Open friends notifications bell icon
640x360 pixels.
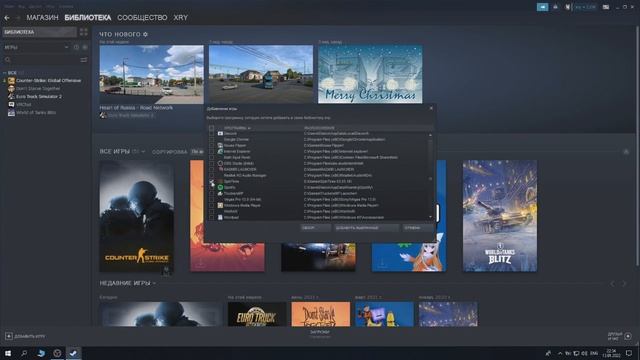pos(556,7)
